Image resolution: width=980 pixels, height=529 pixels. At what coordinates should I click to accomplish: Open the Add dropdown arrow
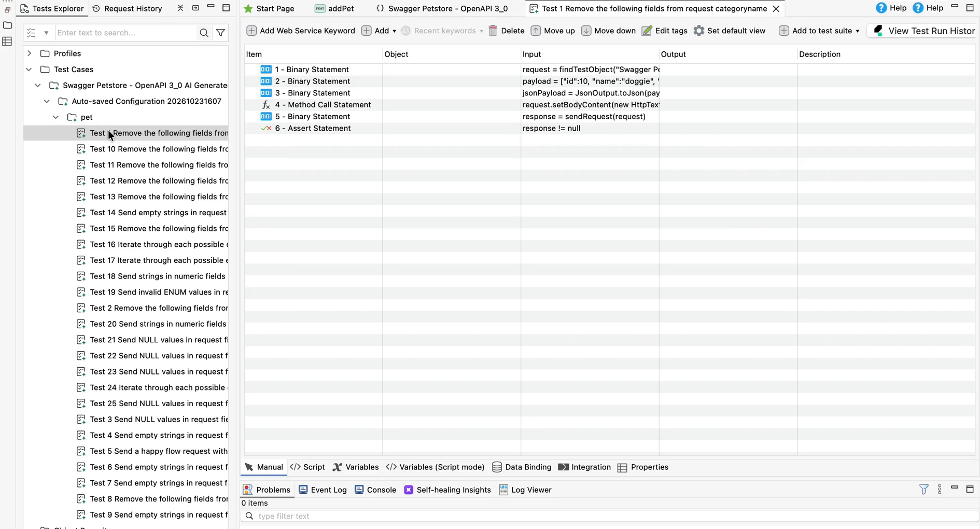point(395,31)
